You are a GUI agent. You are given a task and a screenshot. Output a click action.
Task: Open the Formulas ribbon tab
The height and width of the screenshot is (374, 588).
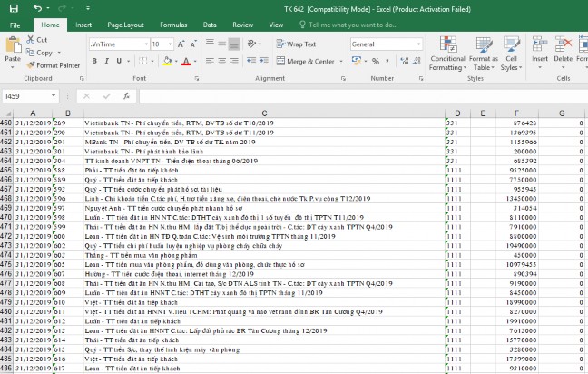tap(171, 25)
